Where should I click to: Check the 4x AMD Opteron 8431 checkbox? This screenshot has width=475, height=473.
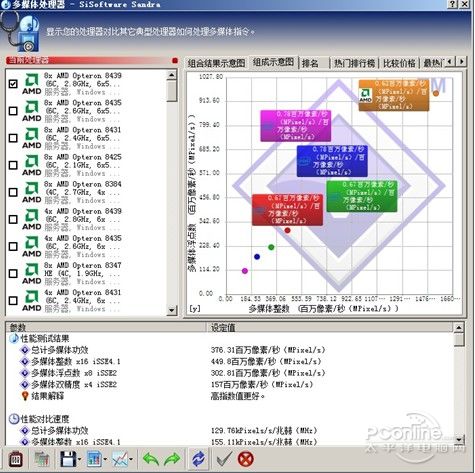click(13, 301)
